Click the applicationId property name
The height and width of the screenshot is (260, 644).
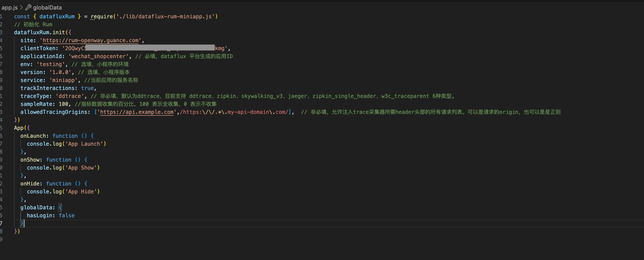tap(41, 56)
